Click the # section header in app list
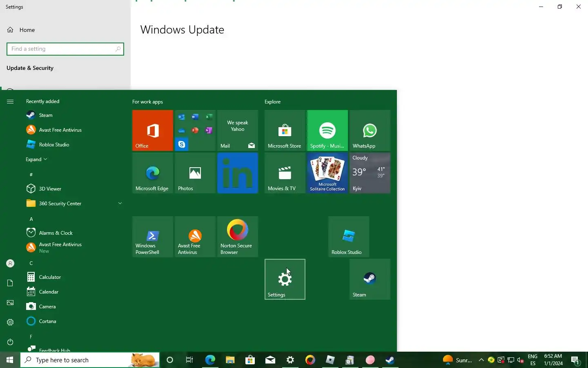Image resolution: width=588 pixels, height=368 pixels. click(x=31, y=175)
